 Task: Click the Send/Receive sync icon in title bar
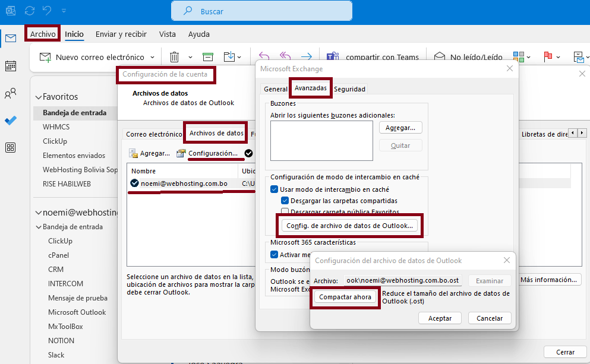click(x=30, y=11)
